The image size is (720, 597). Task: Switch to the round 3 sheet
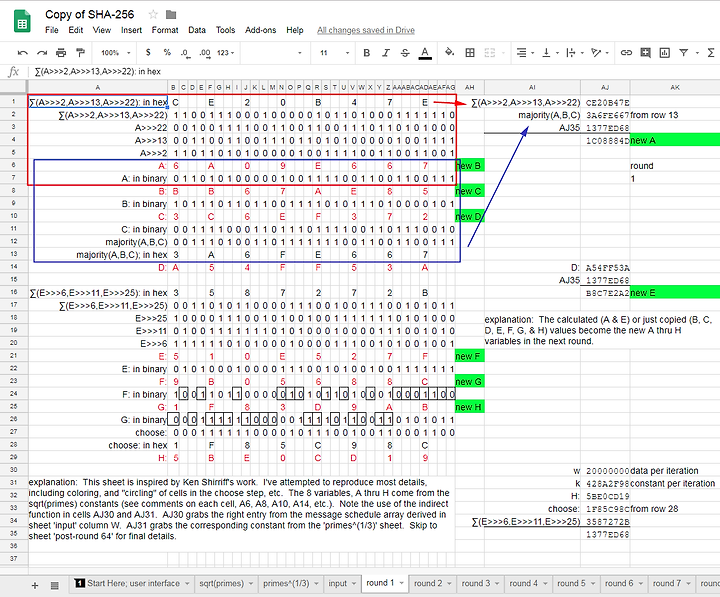coord(479,583)
